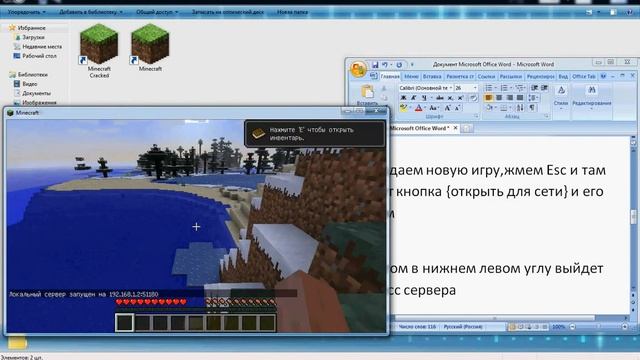Click the Русский (Россия) language indicator
The height and width of the screenshot is (360, 640).
tap(462, 327)
